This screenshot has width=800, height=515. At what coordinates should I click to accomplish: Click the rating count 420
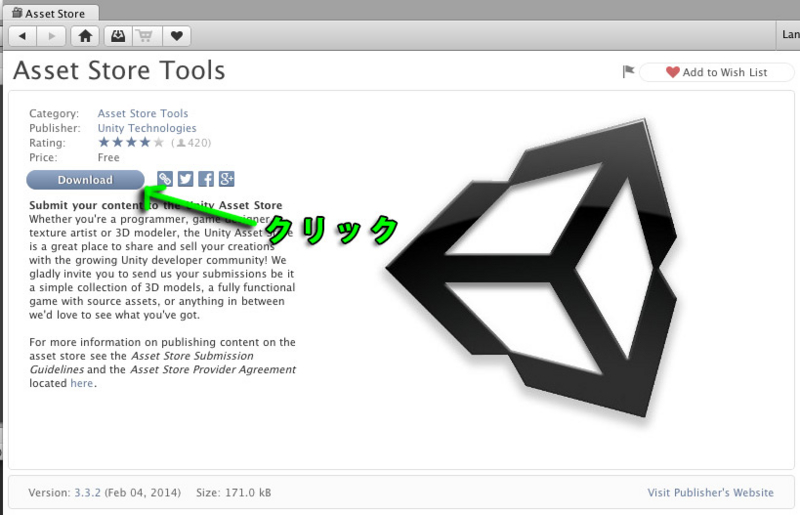pyautogui.click(x=191, y=143)
